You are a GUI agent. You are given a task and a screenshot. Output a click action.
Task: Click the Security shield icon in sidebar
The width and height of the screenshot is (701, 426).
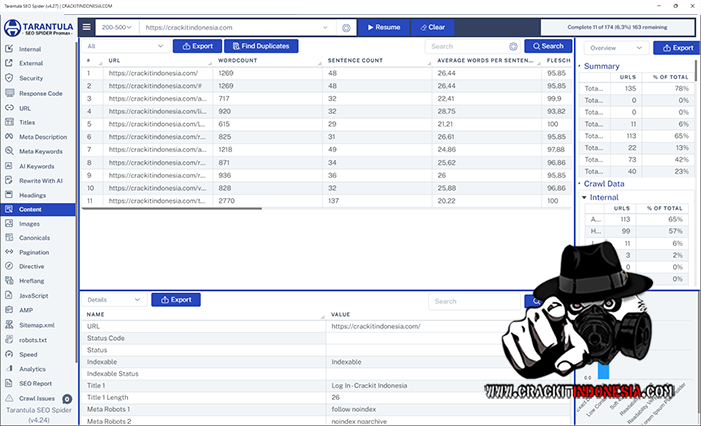[10, 78]
